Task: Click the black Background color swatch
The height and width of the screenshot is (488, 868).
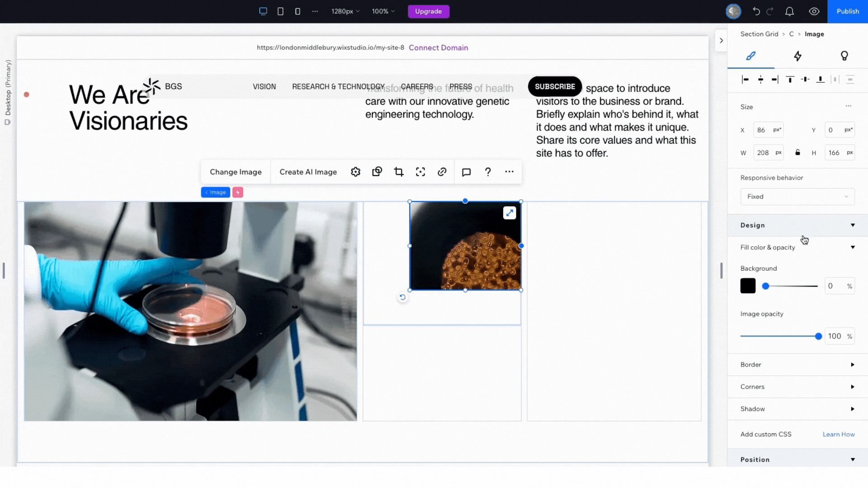Action: 748,286
